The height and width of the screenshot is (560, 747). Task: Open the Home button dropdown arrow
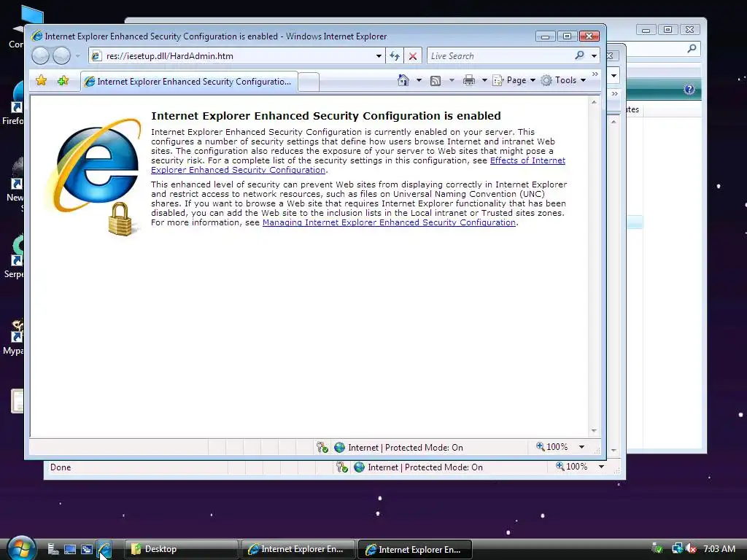tap(419, 80)
